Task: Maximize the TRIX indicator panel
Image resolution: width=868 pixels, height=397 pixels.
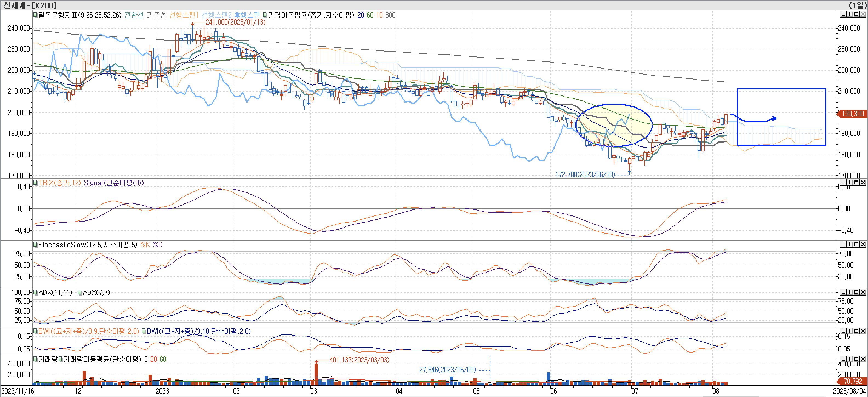Action: [856, 183]
